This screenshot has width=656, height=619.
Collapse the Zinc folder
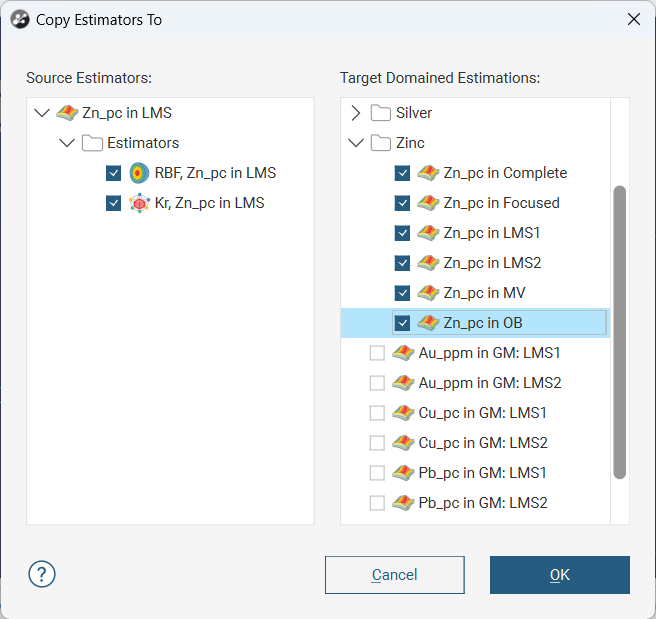[355, 143]
